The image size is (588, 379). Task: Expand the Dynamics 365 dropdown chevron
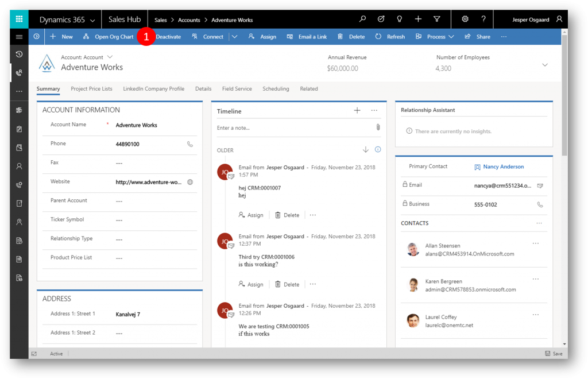tap(92, 20)
